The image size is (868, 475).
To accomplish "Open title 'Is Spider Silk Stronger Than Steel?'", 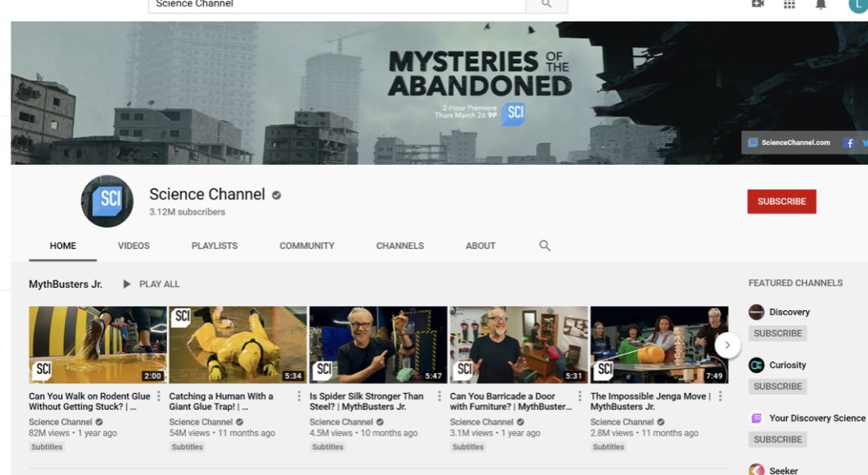I will click(366, 401).
